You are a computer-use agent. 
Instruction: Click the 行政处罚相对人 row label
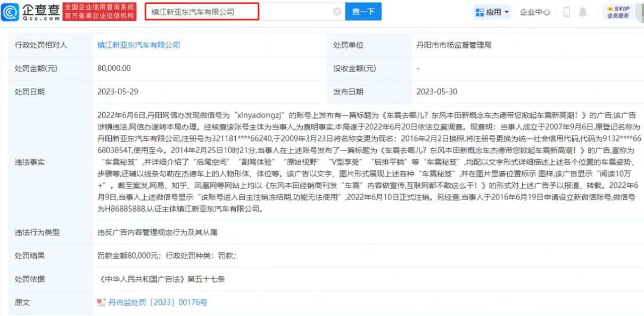(41, 45)
